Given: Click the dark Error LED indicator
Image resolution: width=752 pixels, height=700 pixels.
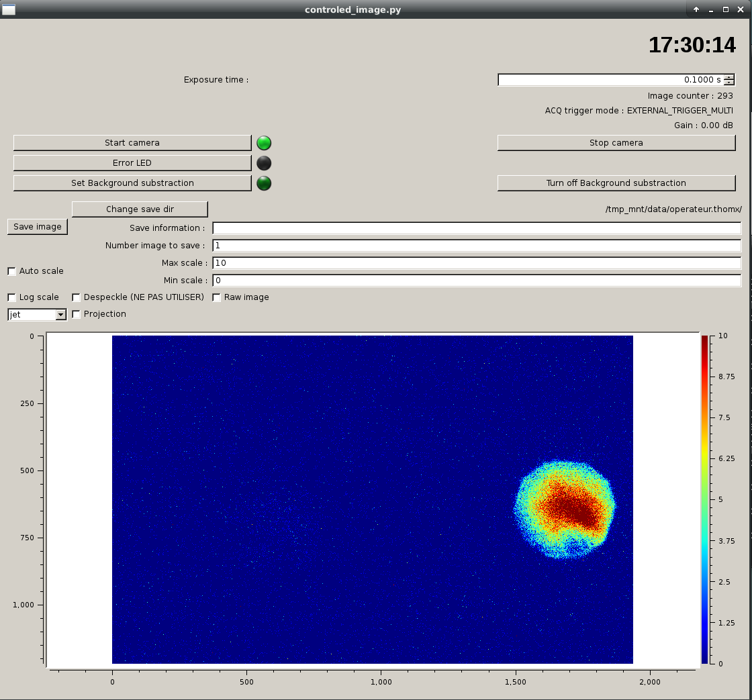Looking at the screenshot, I should [264, 163].
